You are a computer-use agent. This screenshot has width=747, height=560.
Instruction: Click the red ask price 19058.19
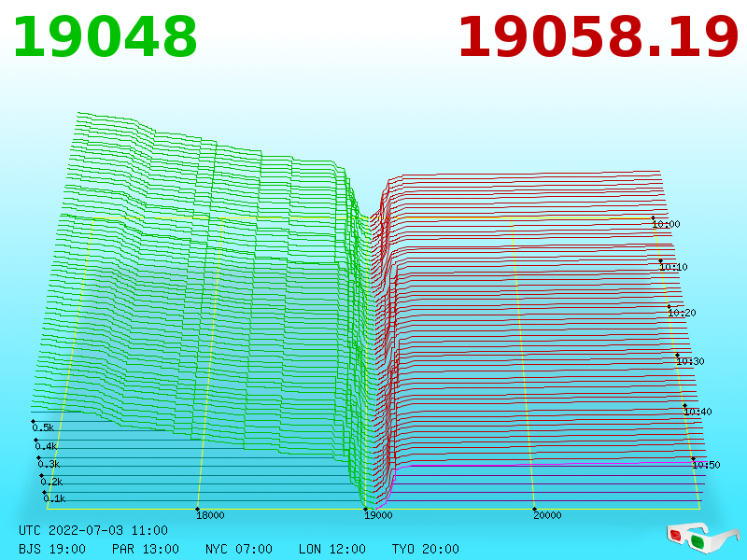[x=599, y=37]
